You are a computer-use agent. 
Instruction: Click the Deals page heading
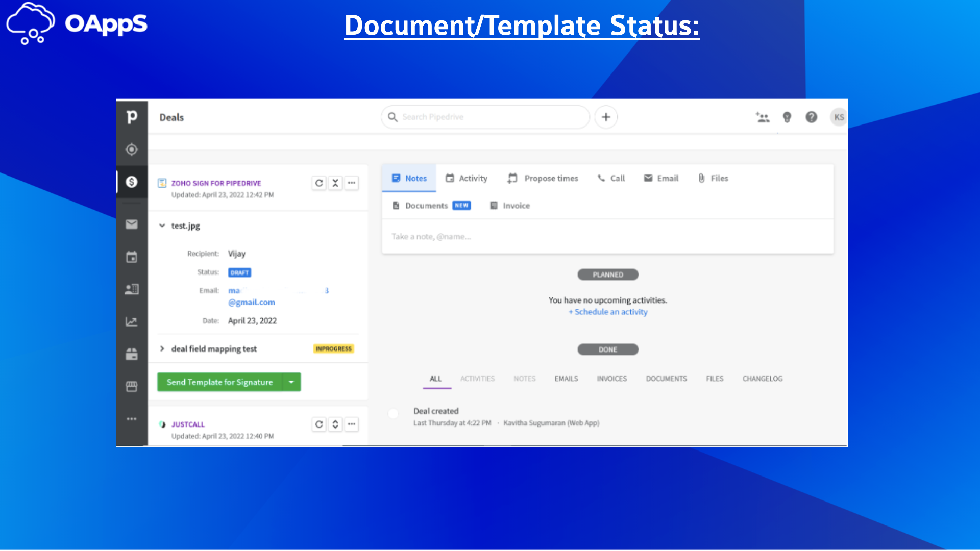[x=171, y=117]
